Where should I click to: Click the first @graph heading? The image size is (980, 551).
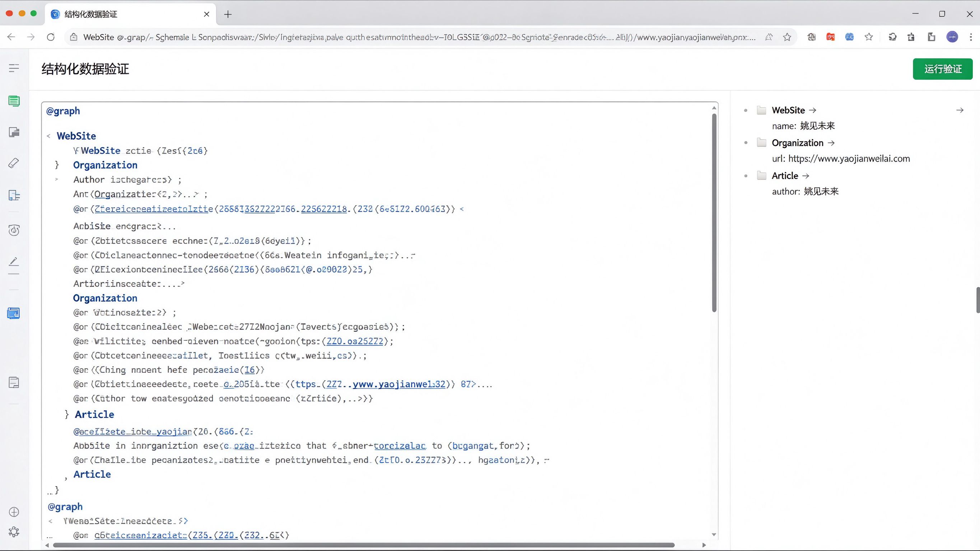click(63, 111)
